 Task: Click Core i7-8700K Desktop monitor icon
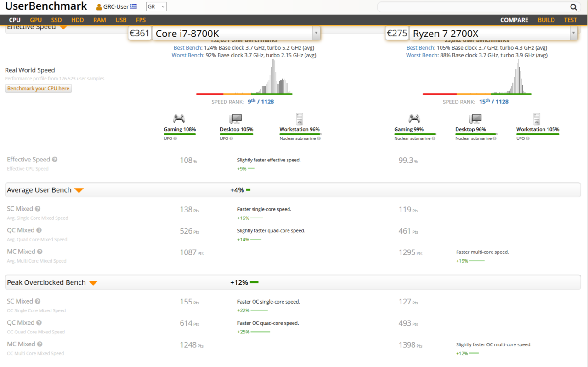point(236,119)
